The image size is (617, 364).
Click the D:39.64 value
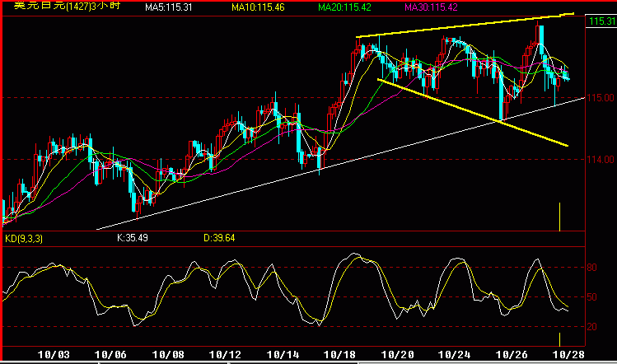[x=219, y=238]
